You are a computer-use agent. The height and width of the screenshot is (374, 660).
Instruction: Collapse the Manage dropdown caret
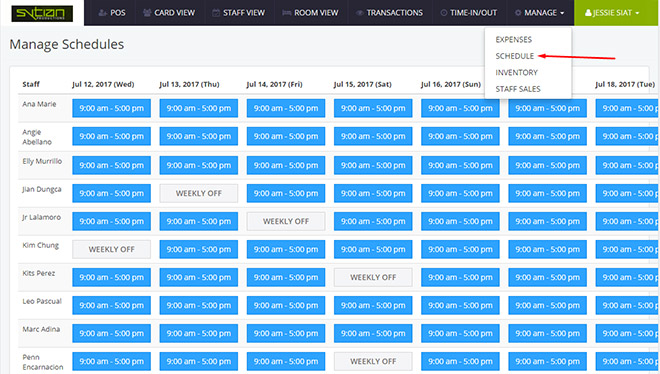(x=562, y=13)
